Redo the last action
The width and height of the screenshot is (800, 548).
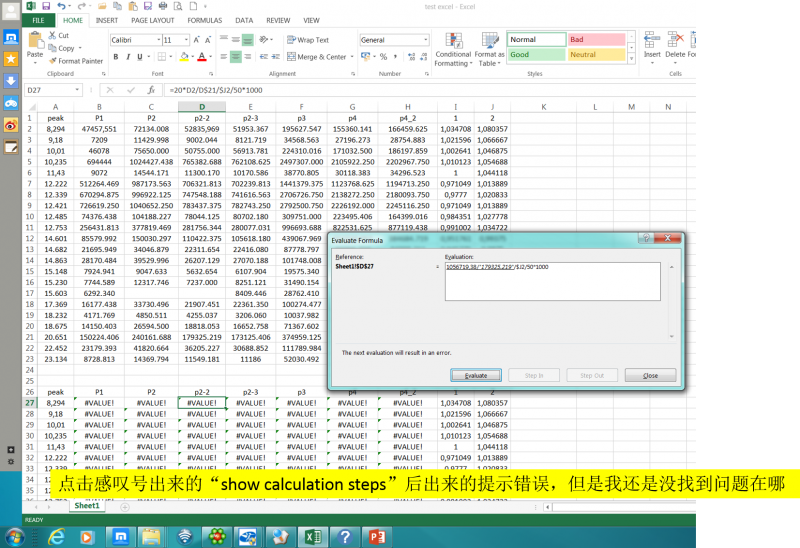click(81, 6)
